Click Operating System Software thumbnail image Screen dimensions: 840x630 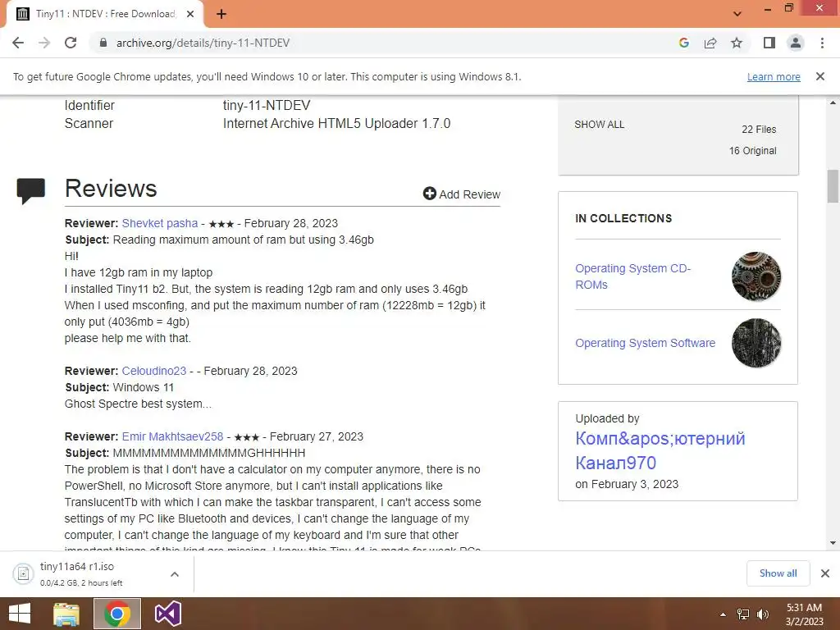pyautogui.click(x=756, y=343)
